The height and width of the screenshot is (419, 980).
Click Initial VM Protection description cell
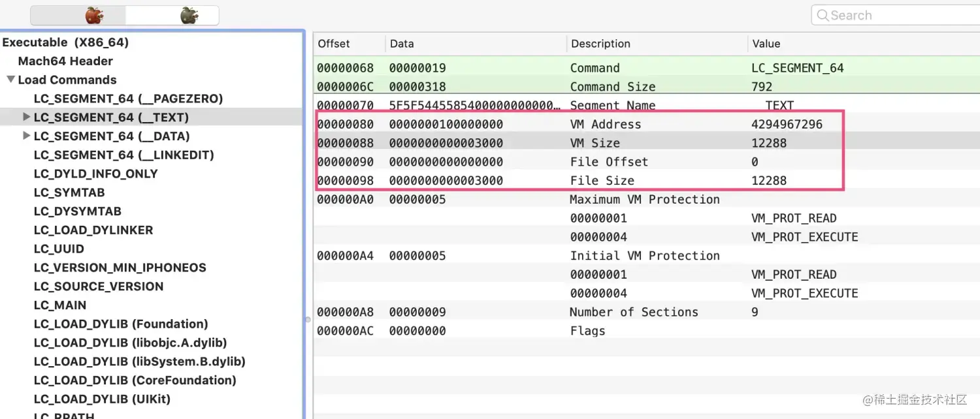645,256
